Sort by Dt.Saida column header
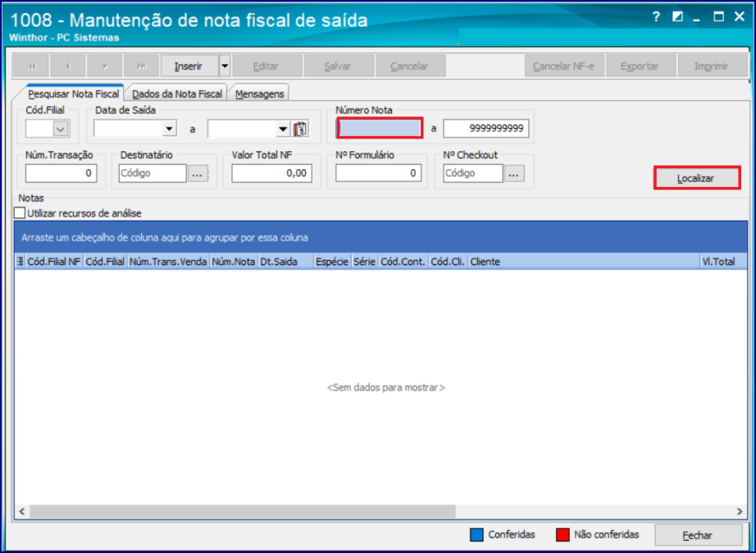756x553 pixels. click(x=286, y=262)
